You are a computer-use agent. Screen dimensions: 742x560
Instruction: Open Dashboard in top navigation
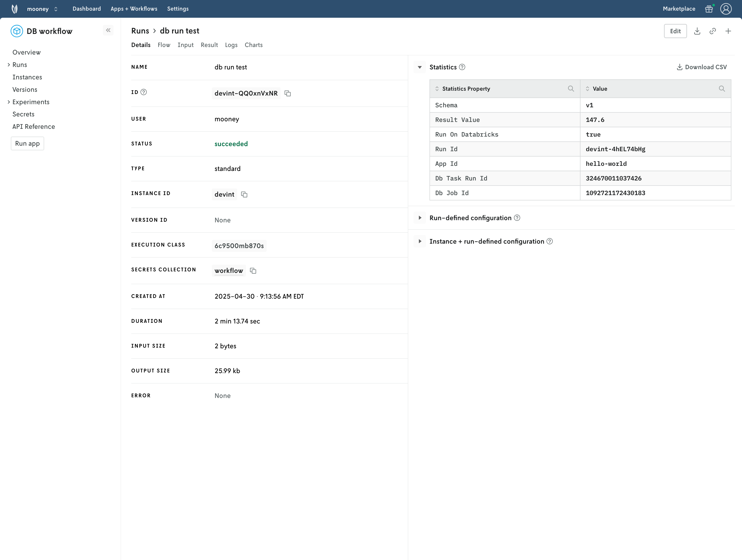(86, 9)
